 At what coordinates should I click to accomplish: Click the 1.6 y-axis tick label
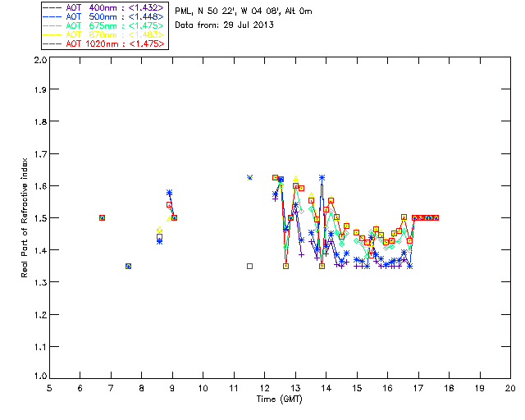pyautogui.click(x=40, y=186)
